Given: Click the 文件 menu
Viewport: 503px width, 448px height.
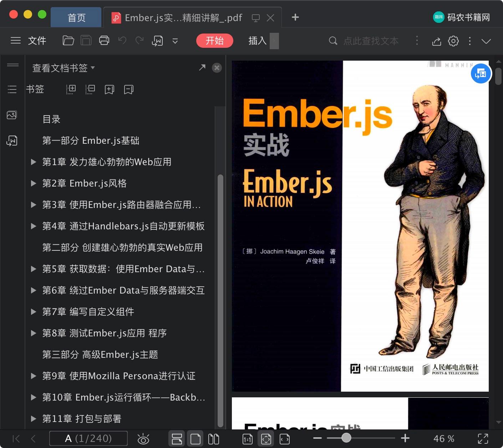Looking at the screenshot, I should [x=37, y=41].
